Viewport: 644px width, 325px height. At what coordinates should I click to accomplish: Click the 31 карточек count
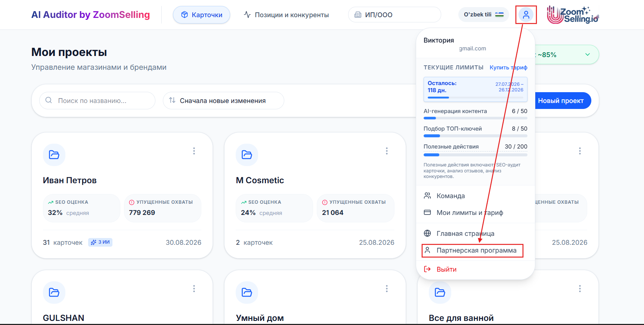click(x=63, y=243)
